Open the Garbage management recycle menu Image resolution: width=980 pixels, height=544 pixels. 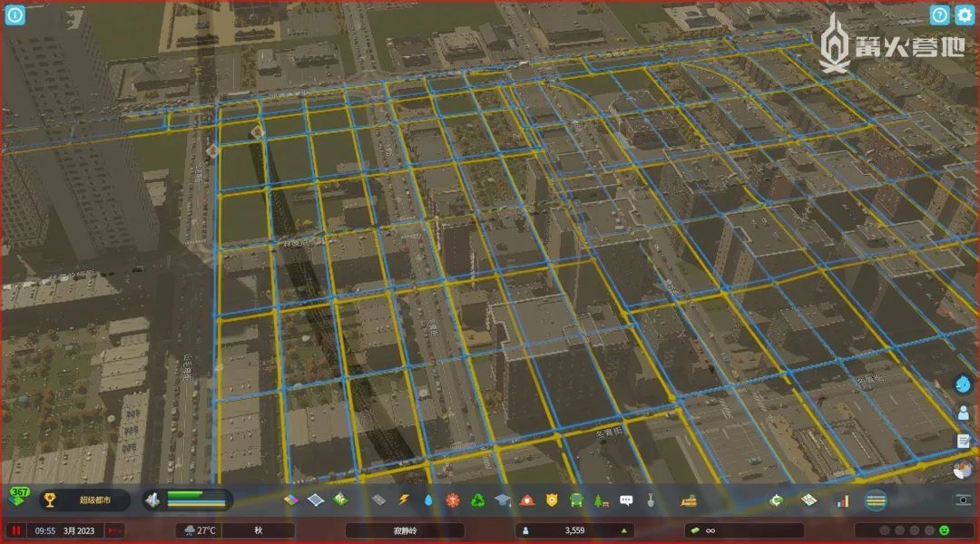[477, 500]
